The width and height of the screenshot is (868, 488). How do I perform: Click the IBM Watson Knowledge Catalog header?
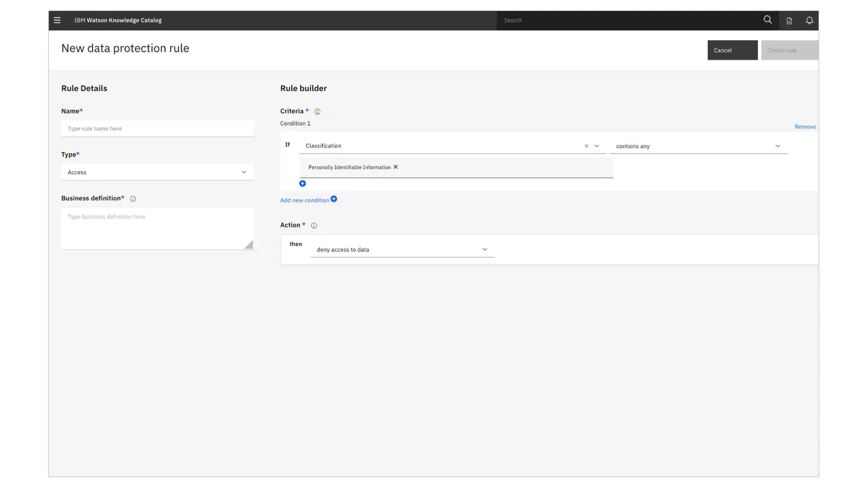(117, 20)
